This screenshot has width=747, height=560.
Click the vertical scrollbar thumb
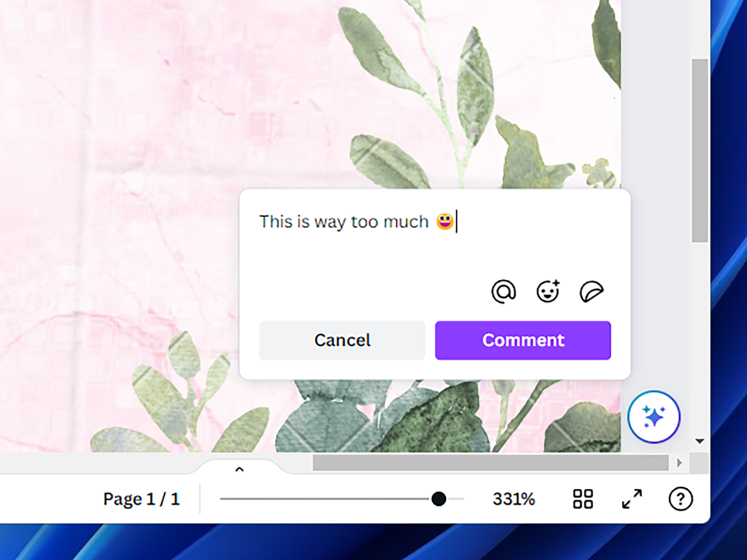[x=700, y=150]
